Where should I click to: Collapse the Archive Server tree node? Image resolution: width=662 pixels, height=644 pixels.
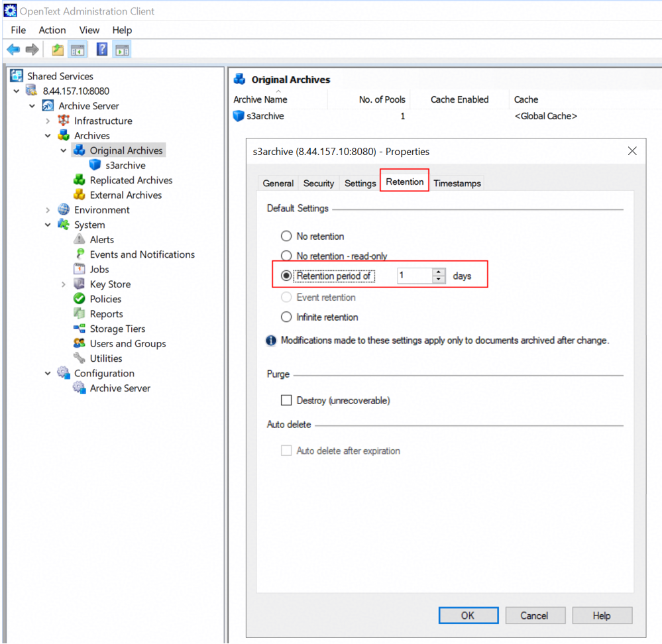32,106
